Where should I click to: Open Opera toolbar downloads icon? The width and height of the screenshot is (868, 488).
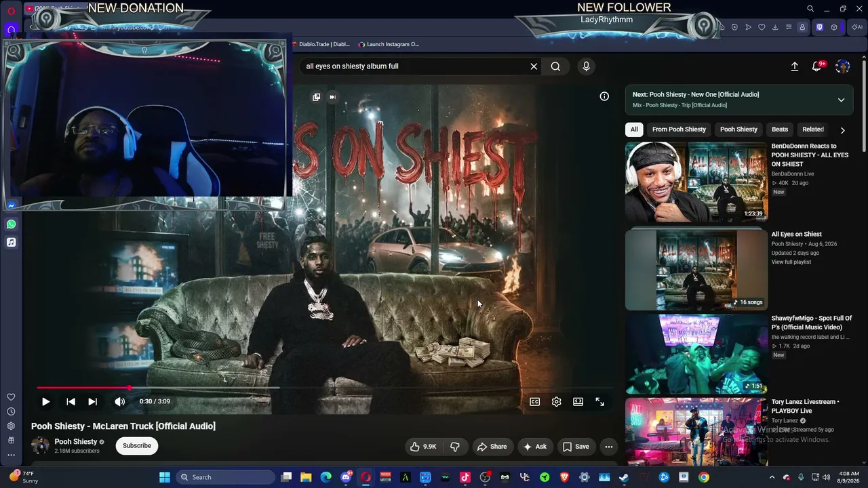click(775, 27)
